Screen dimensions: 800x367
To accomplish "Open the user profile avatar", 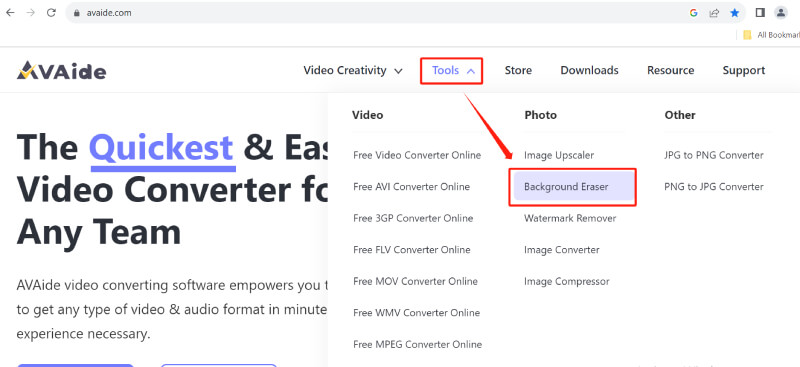I will (781, 13).
